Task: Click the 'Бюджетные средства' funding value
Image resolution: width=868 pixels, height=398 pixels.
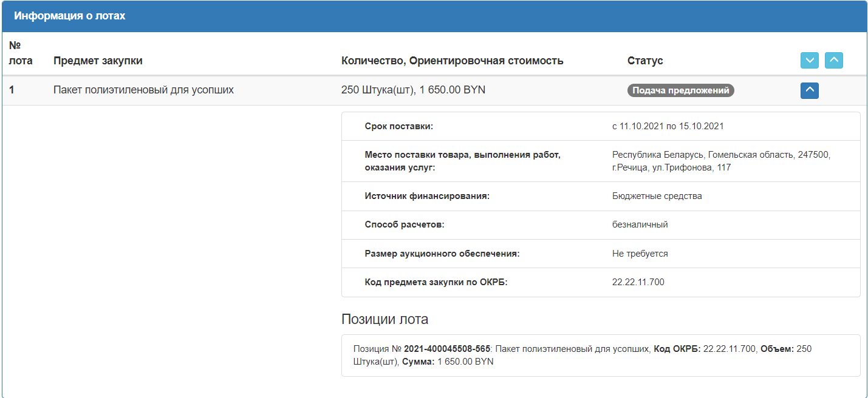Action: (657, 196)
